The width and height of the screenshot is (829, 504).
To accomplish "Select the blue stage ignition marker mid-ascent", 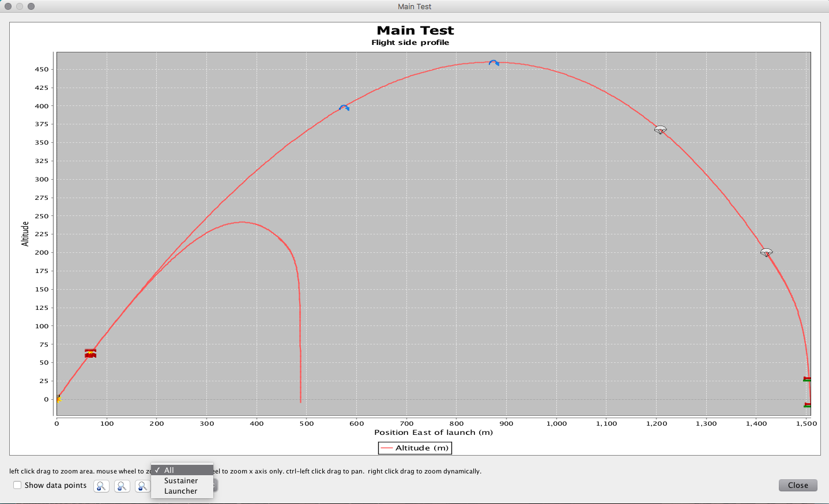I will click(x=344, y=107).
